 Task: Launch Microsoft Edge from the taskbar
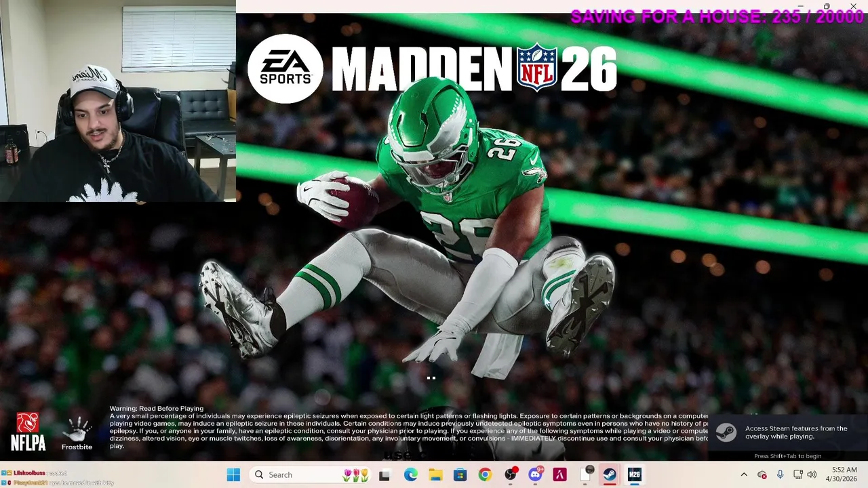411,474
